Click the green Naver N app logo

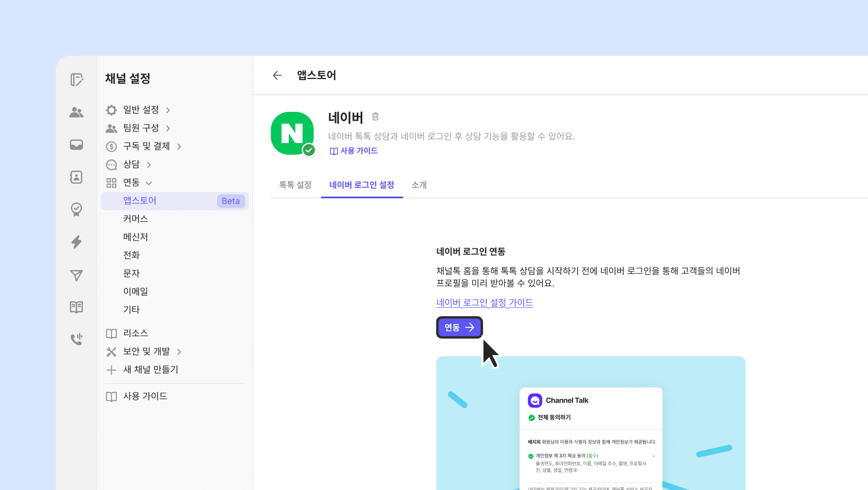tap(293, 134)
